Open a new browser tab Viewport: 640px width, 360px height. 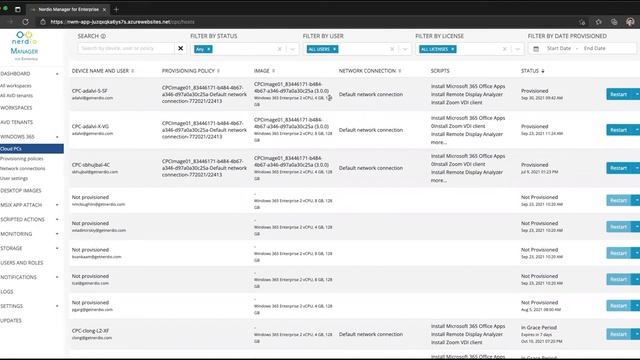pos(116,9)
